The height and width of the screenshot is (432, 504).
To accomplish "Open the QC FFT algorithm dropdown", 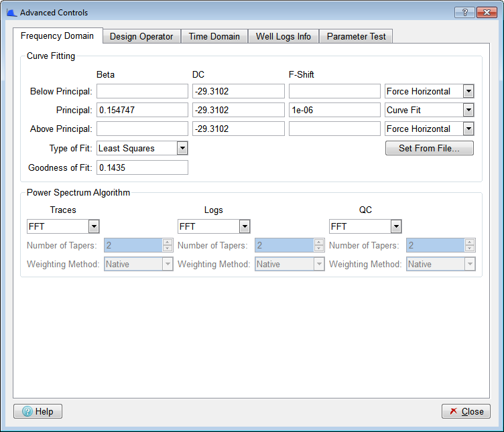I will pos(365,226).
